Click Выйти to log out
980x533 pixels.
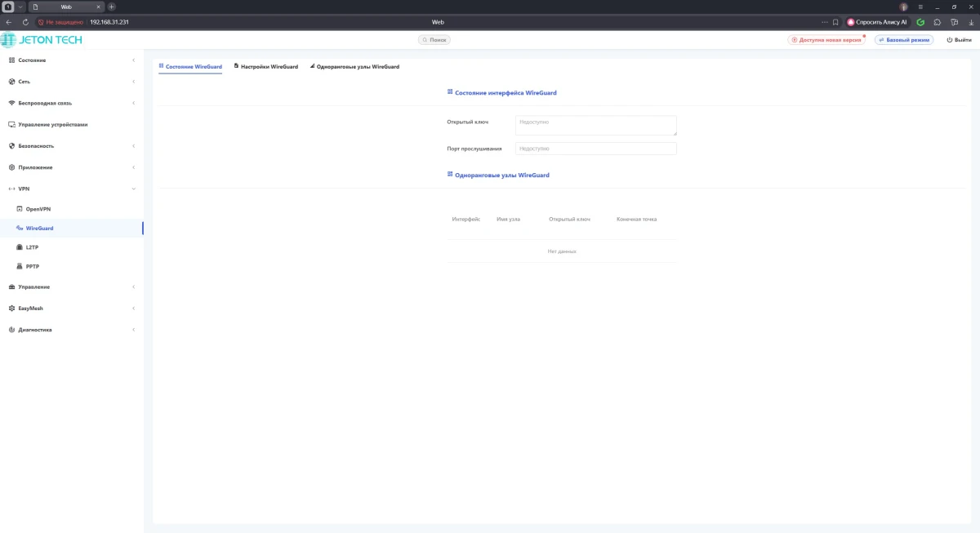[959, 39]
